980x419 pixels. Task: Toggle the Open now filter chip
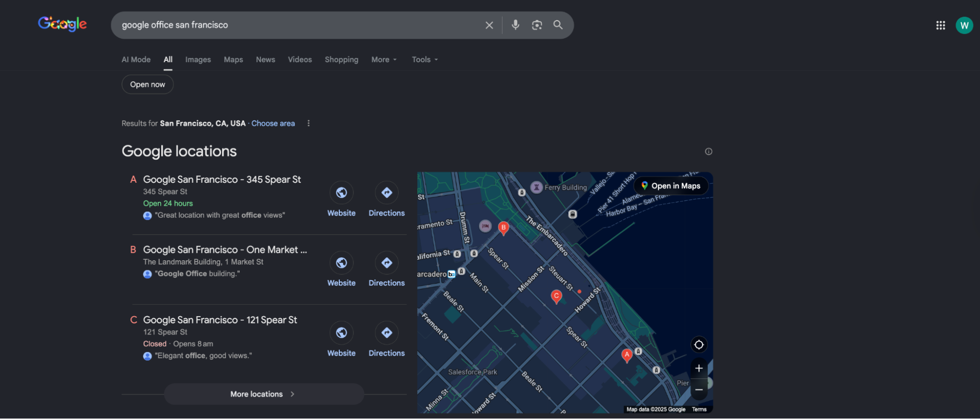(x=148, y=85)
